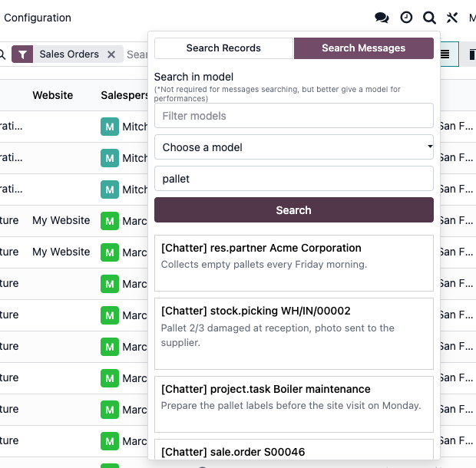476x468 pixels.
Task: Switch to the Search Records tab
Action: (x=223, y=48)
